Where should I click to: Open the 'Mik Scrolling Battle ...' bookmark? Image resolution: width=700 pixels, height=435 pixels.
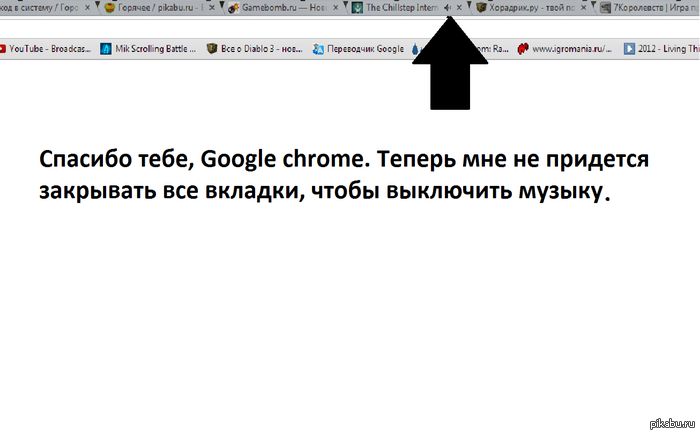149,49
